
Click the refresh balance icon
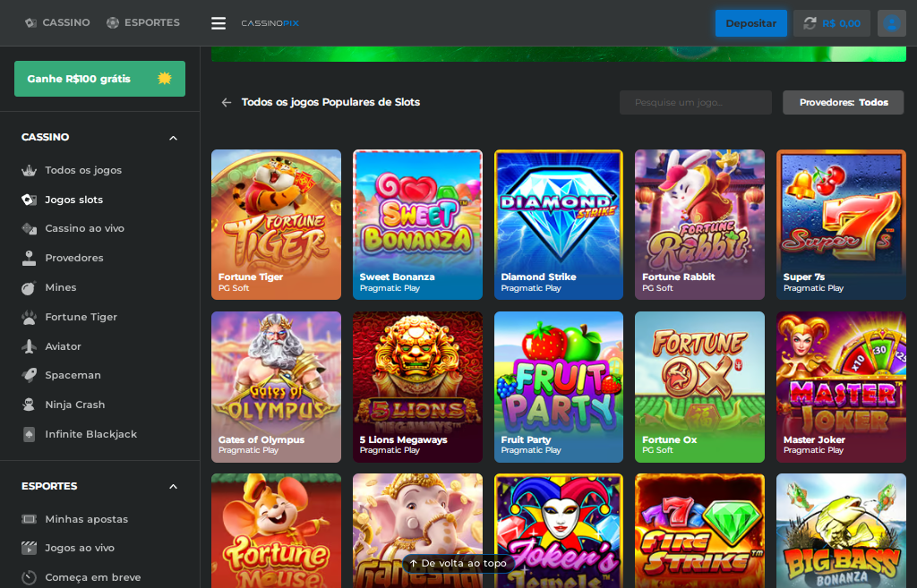click(x=810, y=23)
